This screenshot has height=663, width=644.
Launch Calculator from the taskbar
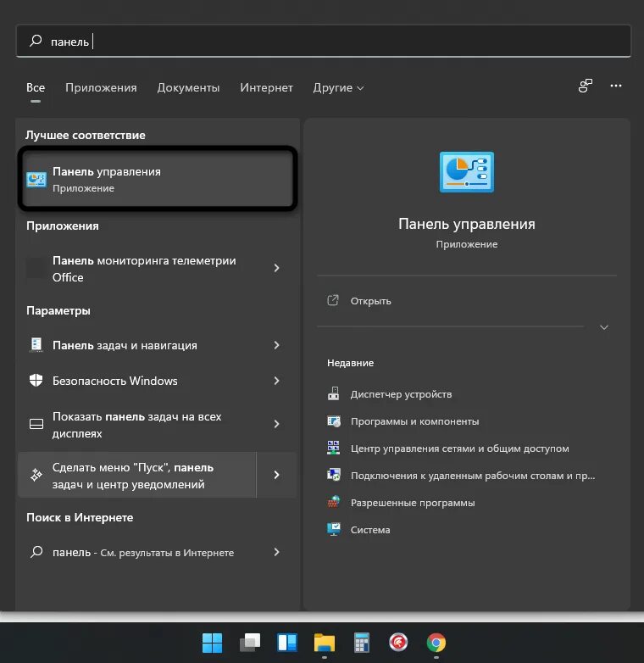tap(361, 643)
